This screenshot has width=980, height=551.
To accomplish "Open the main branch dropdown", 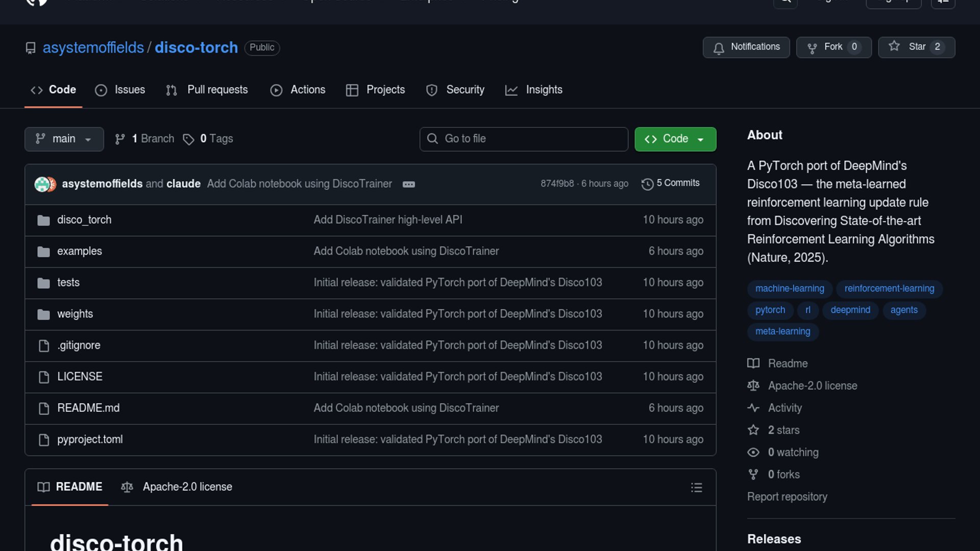I will [x=64, y=139].
